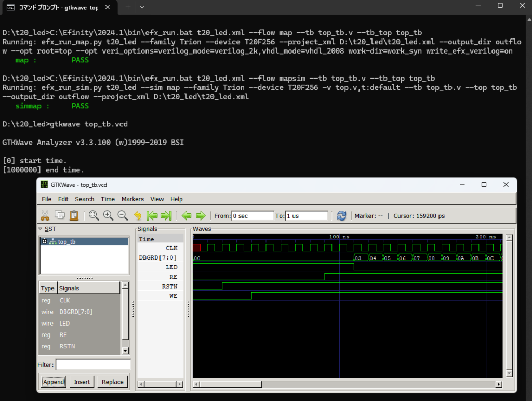Click the Append button
This screenshot has width=532, height=401.
point(54,382)
